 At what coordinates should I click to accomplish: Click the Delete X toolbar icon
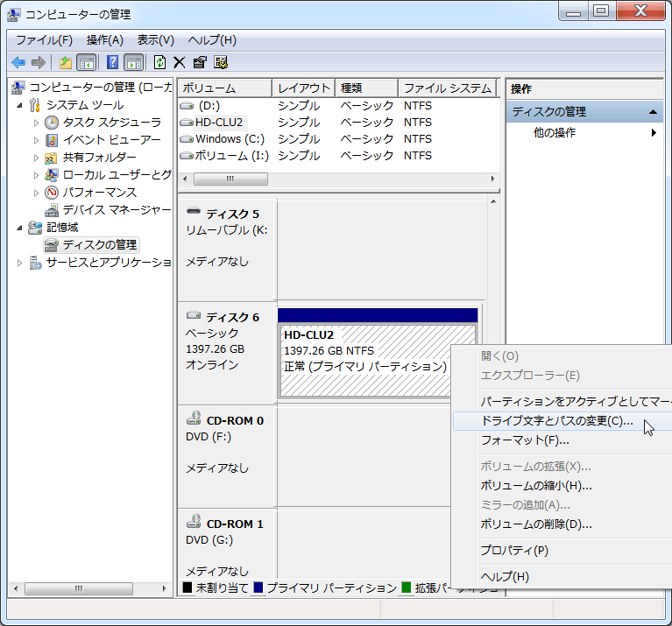click(x=179, y=62)
